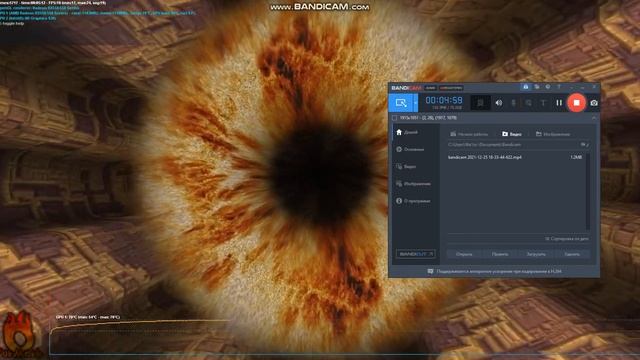Click the Open button under file list
Viewport: 640px width, 360px height.
coord(464,254)
